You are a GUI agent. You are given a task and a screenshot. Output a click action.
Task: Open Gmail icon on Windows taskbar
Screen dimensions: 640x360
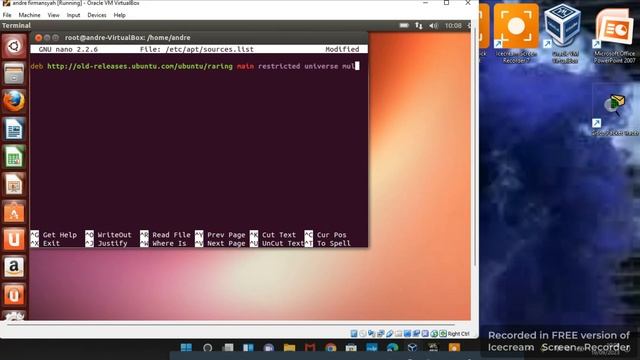point(310,348)
